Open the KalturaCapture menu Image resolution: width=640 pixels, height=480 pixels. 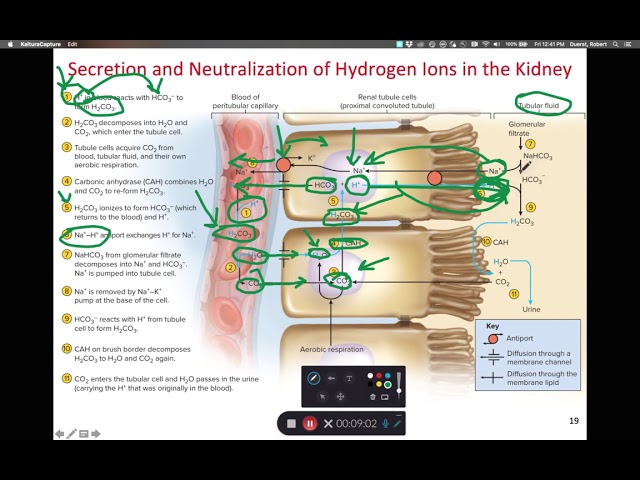point(40,44)
